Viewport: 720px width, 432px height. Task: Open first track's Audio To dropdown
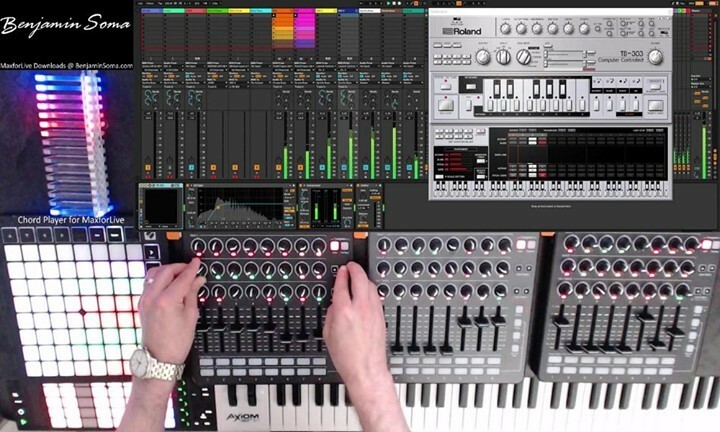click(x=152, y=83)
